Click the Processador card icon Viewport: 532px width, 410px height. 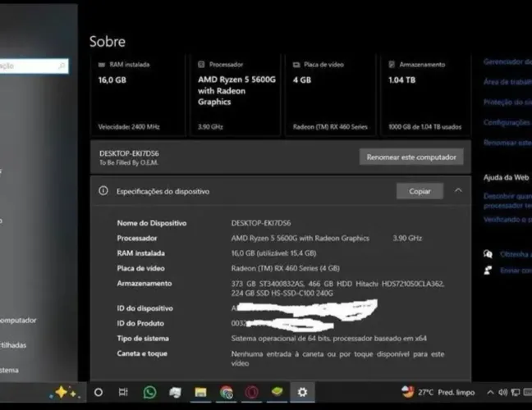[x=201, y=65]
